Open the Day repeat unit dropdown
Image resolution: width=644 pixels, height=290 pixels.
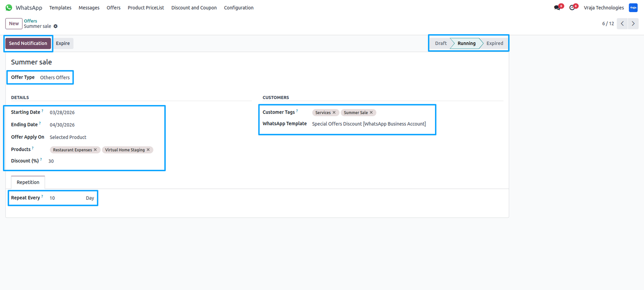[90, 198]
